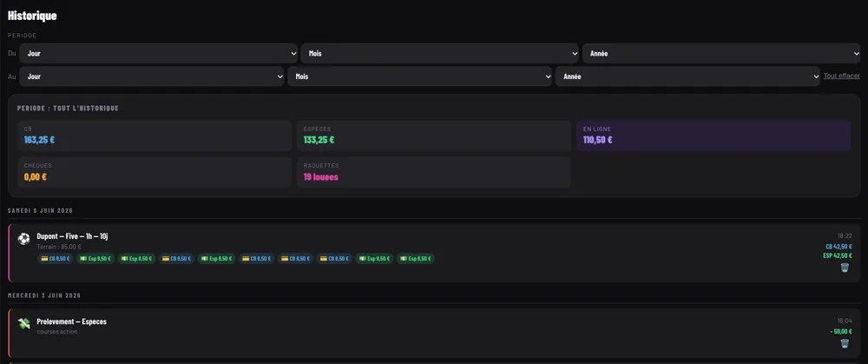Screen dimensions: 868x364
Task: Open the 'Au' Année dropdown
Action: pyautogui.click(x=687, y=76)
